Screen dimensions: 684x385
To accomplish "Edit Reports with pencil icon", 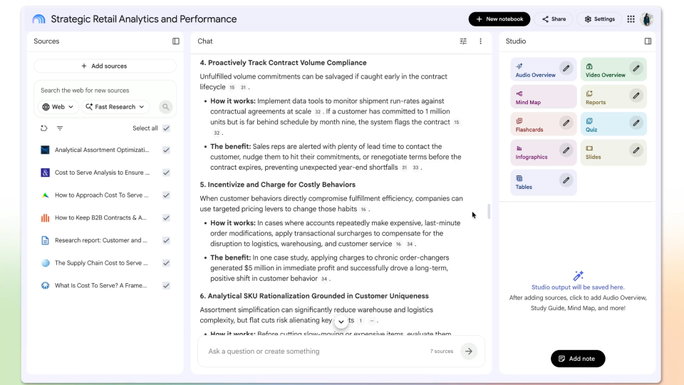I will (x=636, y=95).
